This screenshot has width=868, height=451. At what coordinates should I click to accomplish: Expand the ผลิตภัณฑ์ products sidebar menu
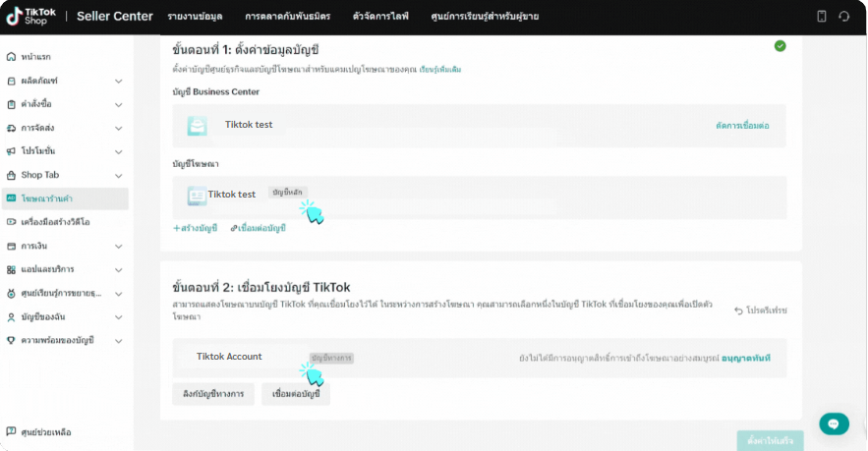point(118,82)
